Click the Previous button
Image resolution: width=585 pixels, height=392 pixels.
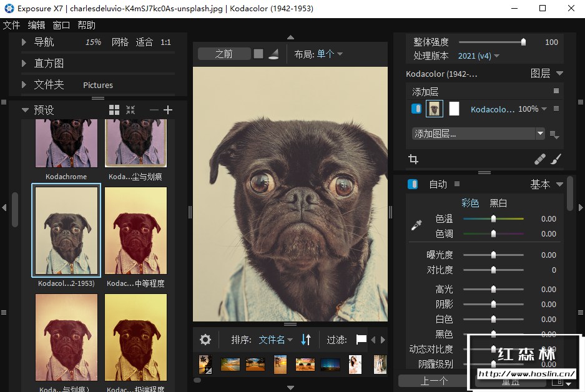(435, 381)
